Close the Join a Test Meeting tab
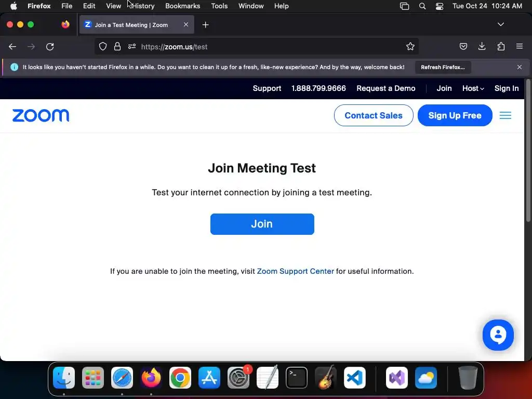Viewport: 532px width, 399px height. click(x=186, y=24)
